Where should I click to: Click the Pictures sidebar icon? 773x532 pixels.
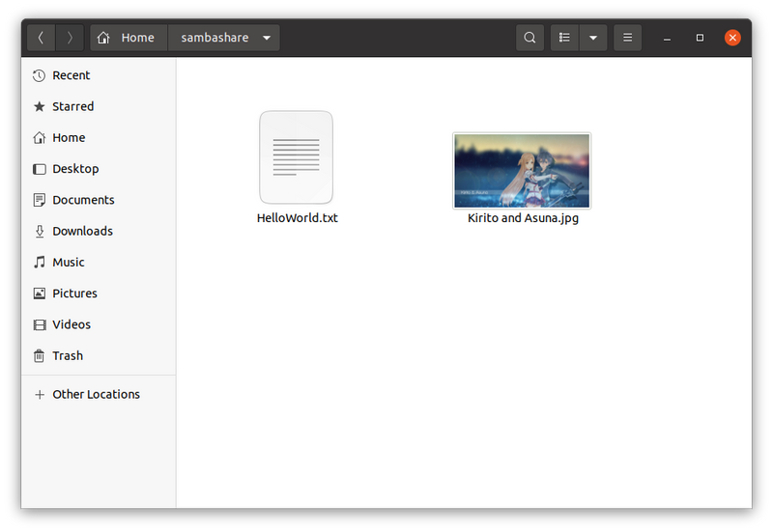[x=39, y=294]
